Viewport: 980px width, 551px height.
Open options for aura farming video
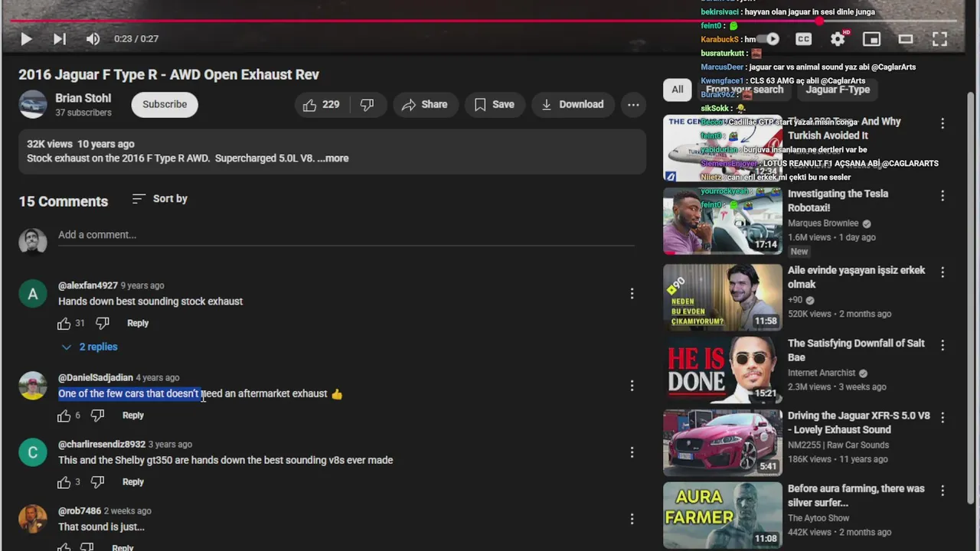[942, 491]
